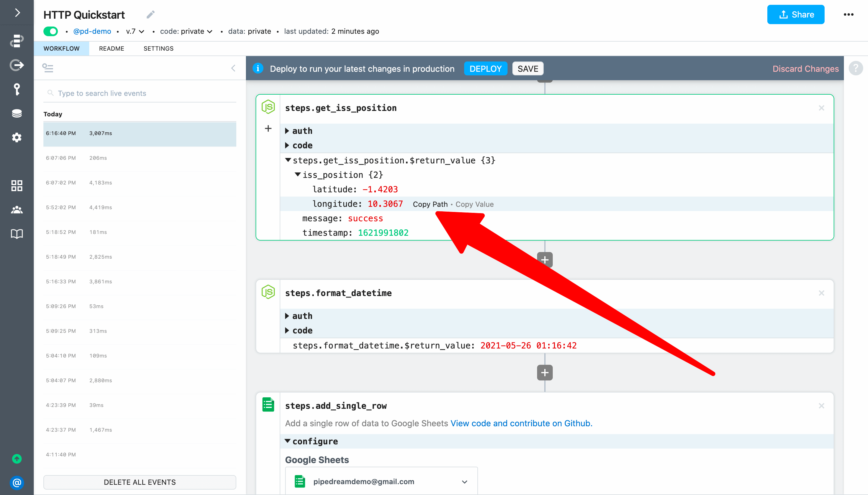The height and width of the screenshot is (495, 868).
Task: Open the documentation book icon in the sidebar
Action: (17, 234)
